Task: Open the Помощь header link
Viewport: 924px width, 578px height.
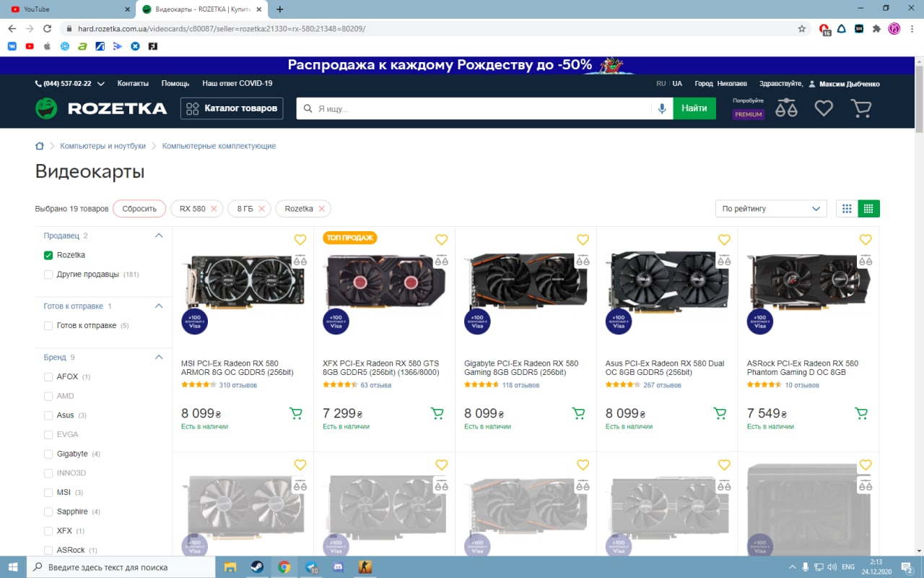Action: 175,84
